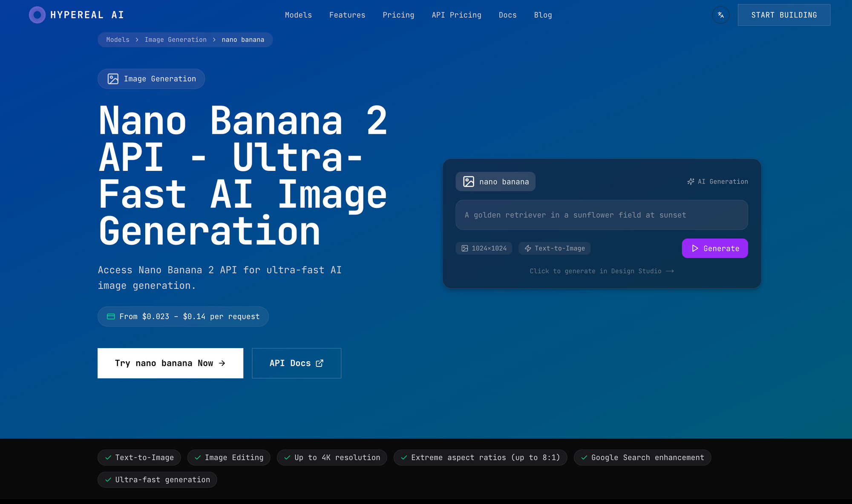Click the AI Generation sparkle icon
The width and height of the screenshot is (852, 504).
[x=691, y=181]
